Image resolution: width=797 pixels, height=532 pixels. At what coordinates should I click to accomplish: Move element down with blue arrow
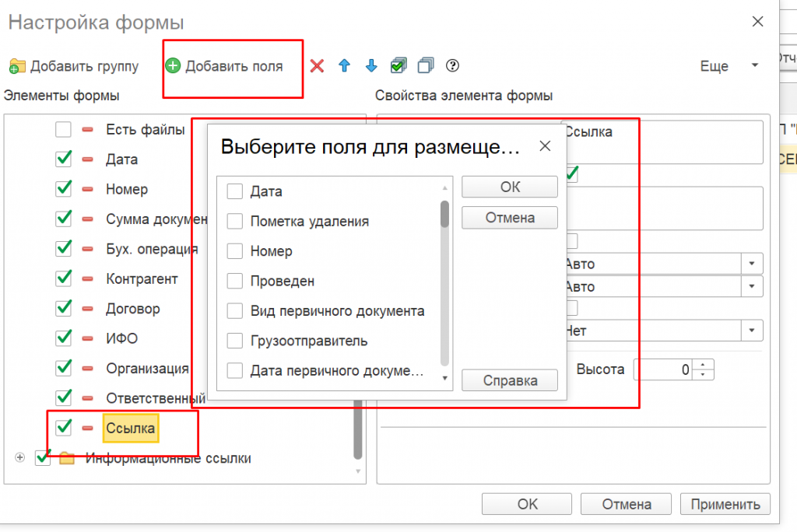[x=370, y=66]
